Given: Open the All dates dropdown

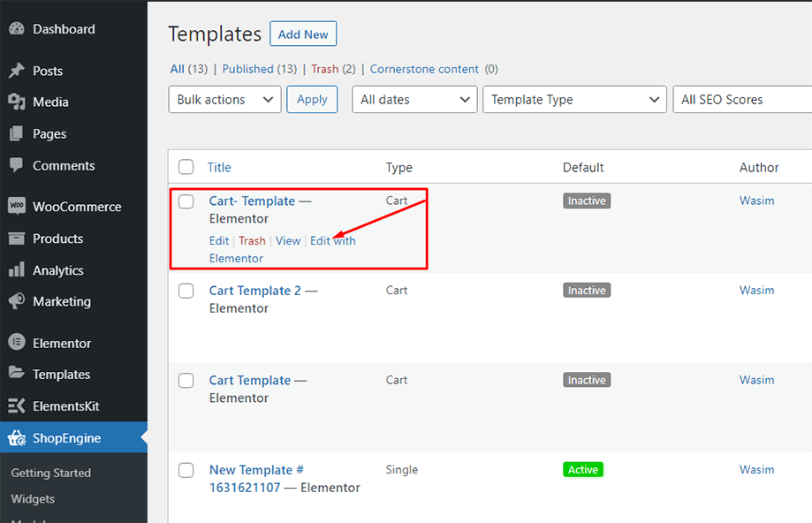Looking at the screenshot, I should pyautogui.click(x=414, y=99).
